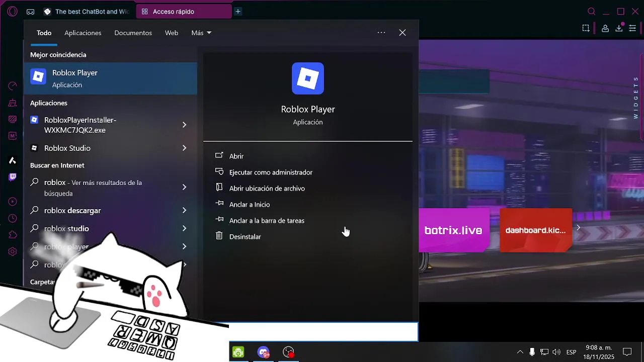The width and height of the screenshot is (644, 362).
Task: Open the M messenger sidebar icon
Action: pos(13,136)
